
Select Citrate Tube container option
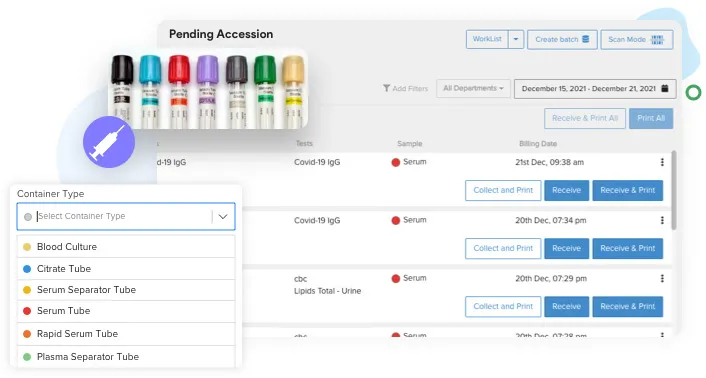(x=126, y=269)
